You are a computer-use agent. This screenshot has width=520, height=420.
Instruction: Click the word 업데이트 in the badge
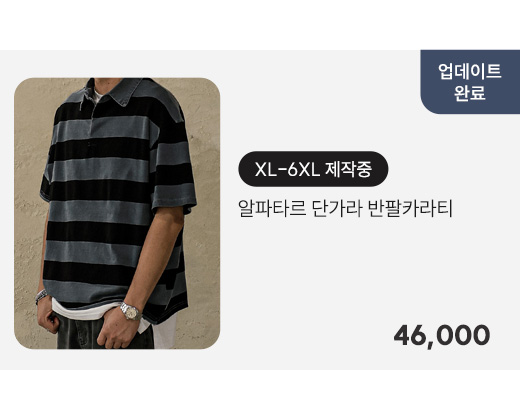470,71
